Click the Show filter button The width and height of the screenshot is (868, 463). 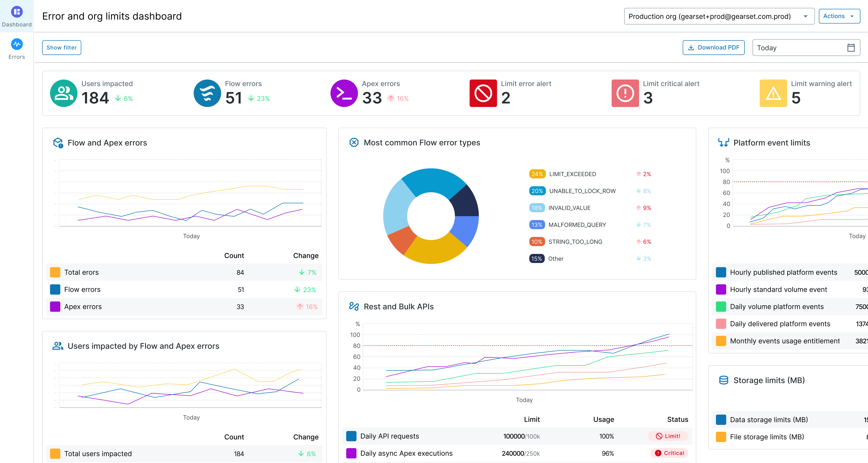61,47
